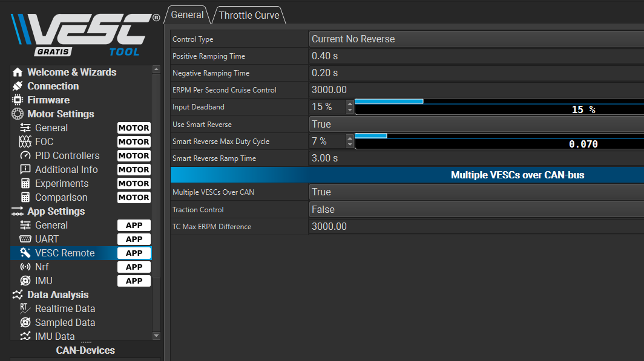The width and height of the screenshot is (644, 361).
Task: Click the PID Controllers gauge icon
Action: (x=25, y=156)
